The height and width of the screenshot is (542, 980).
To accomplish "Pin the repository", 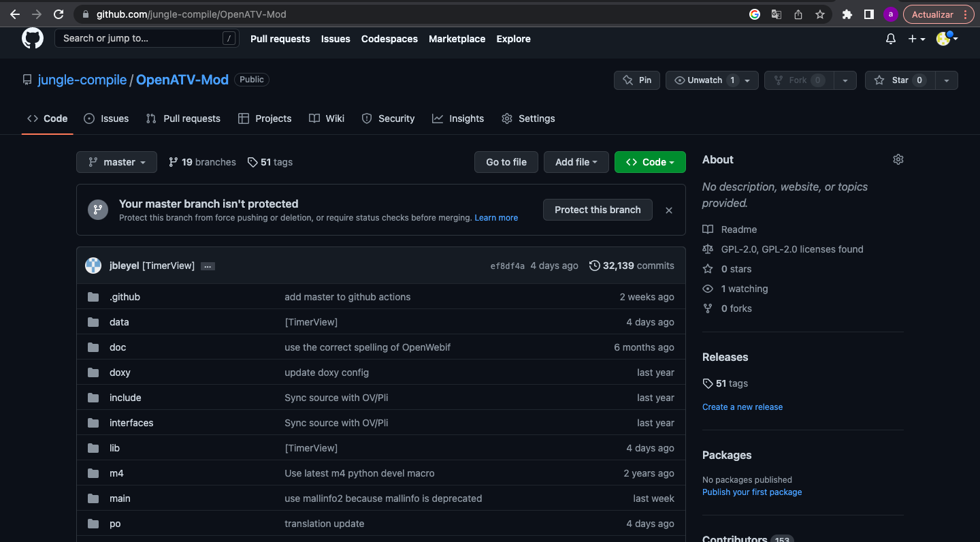I will [636, 80].
